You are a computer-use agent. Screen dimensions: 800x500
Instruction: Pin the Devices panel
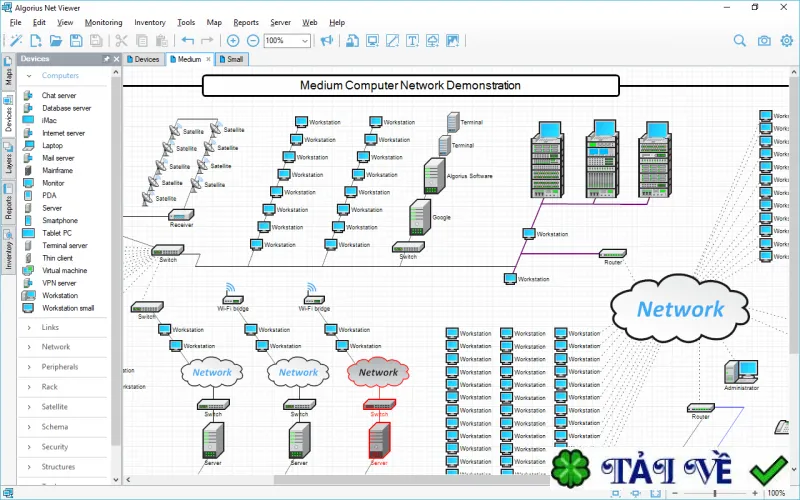(x=106, y=59)
